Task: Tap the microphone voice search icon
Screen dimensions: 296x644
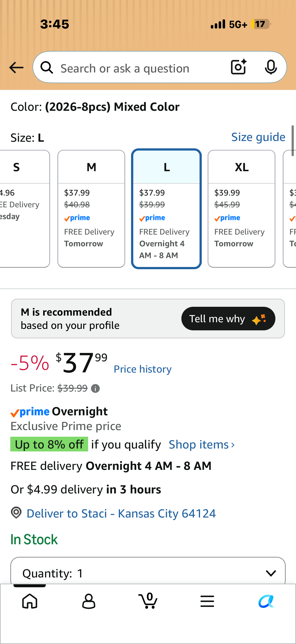Action: click(x=271, y=67)
